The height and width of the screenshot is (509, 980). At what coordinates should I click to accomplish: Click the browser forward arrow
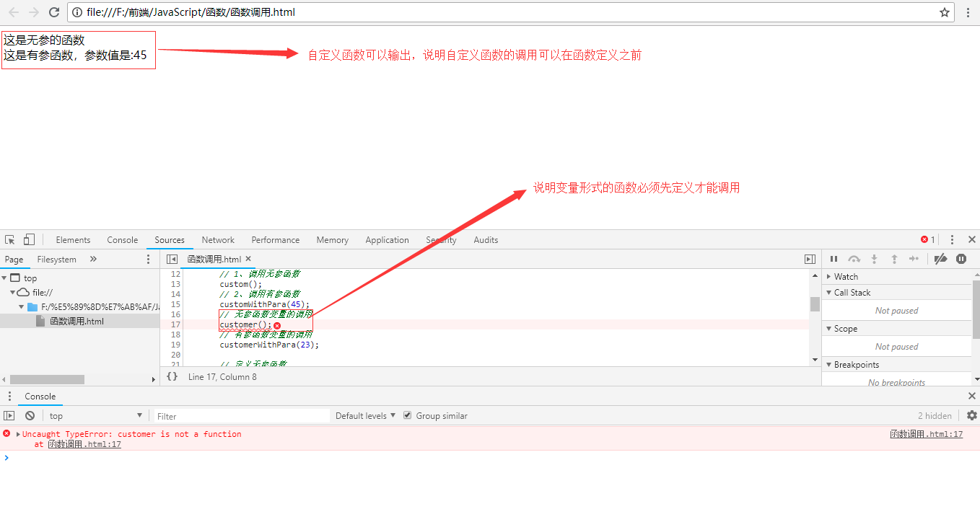[33, 12]
